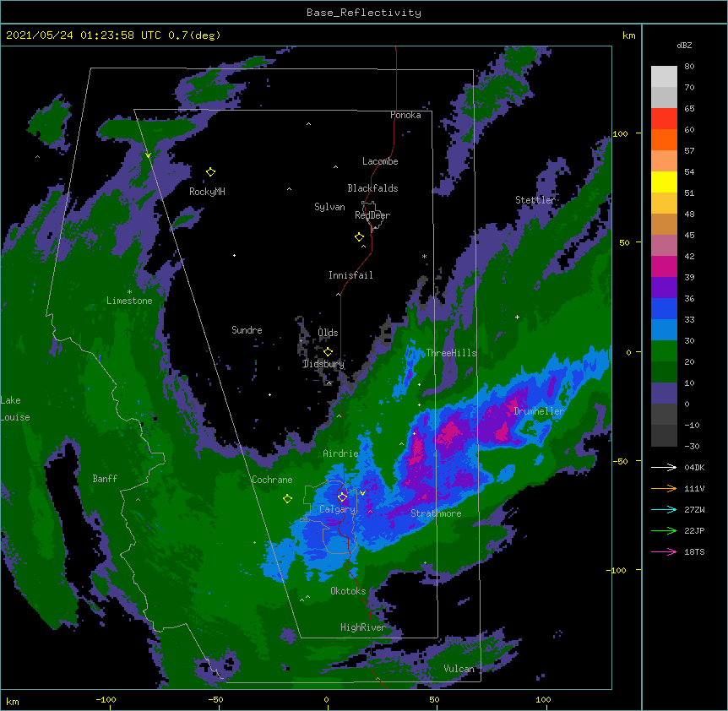This screenshot has height=711, width=728.
Task: Click the Innisfail label
Action: tap(350, 275)
